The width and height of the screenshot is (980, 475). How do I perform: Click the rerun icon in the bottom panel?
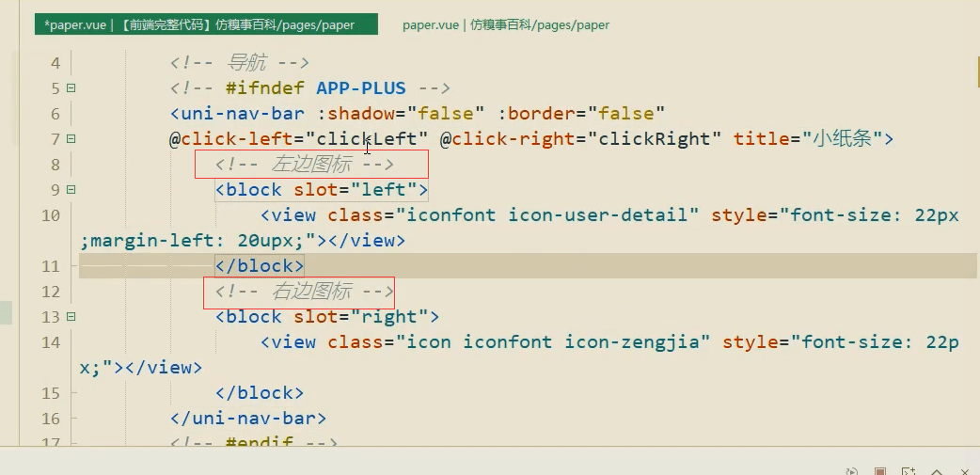pyautogui.click(x=850, y=472)
